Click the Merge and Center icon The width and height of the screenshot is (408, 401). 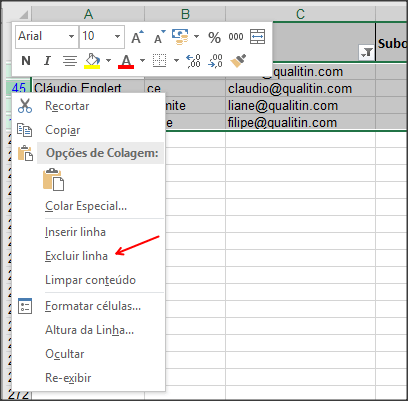click(x=257, y=37)
